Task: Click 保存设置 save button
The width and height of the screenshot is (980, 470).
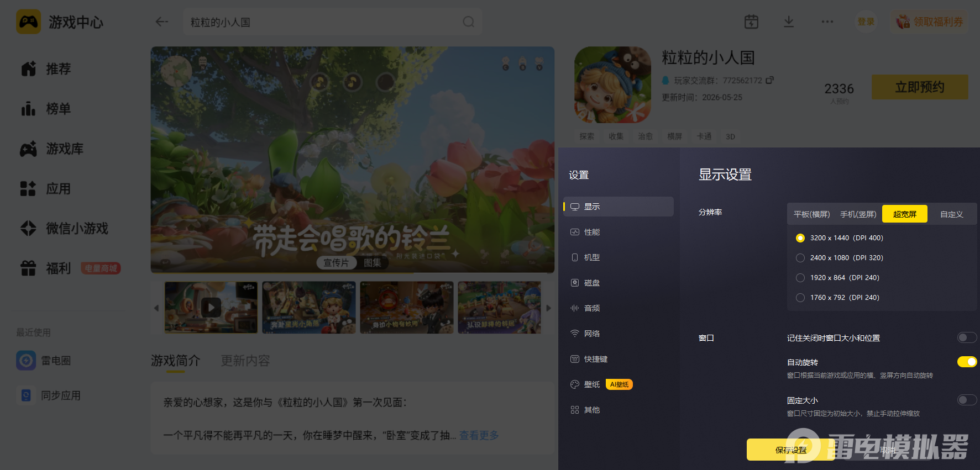Action: pos(790,450)
